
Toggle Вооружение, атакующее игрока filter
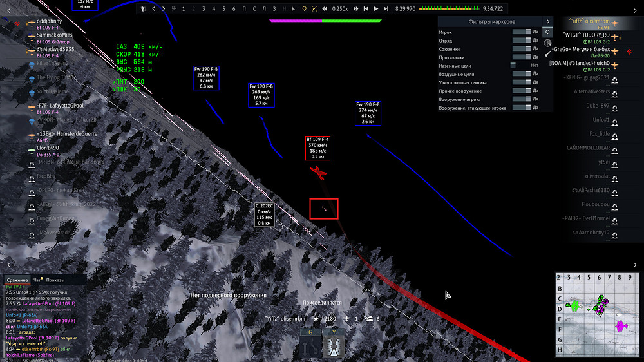coord(522,108)
